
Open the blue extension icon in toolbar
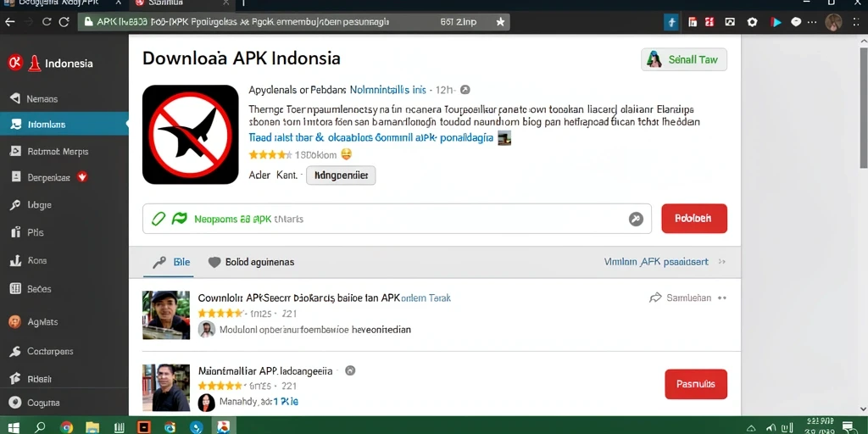(671, 22)
